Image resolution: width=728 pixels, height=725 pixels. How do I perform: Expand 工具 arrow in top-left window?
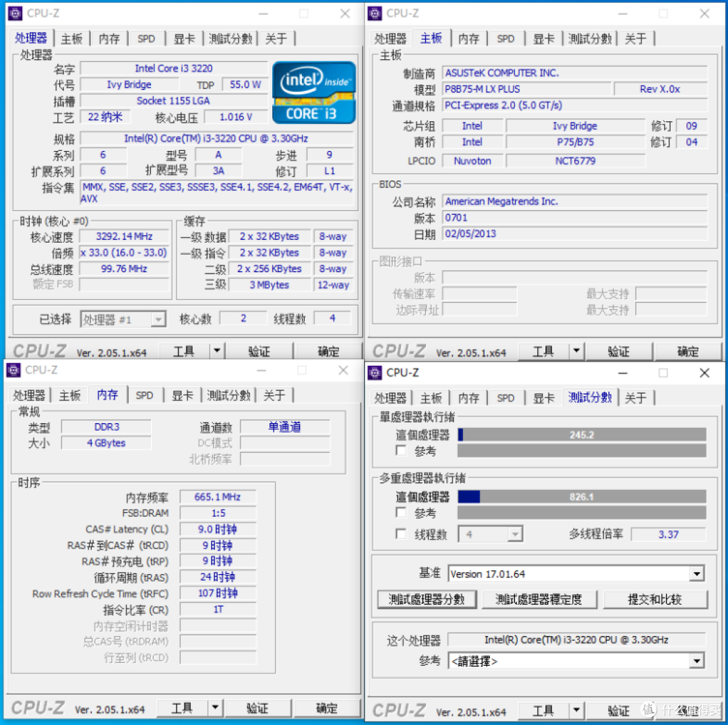tap(216, 351)
